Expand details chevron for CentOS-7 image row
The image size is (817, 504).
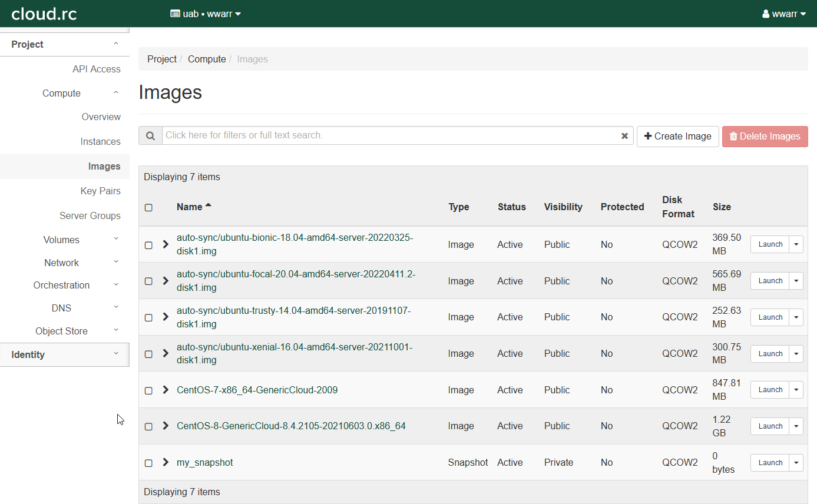point(166,390)
